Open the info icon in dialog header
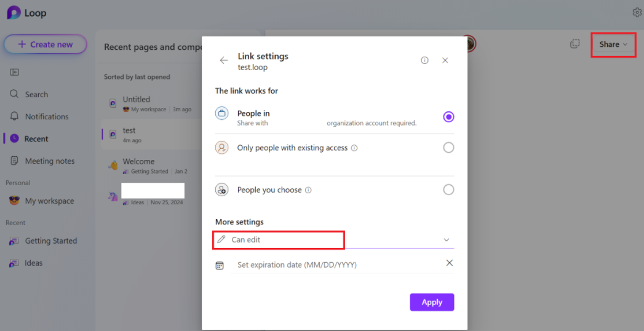This screenshot has height=331, width=644. (424, 60)
